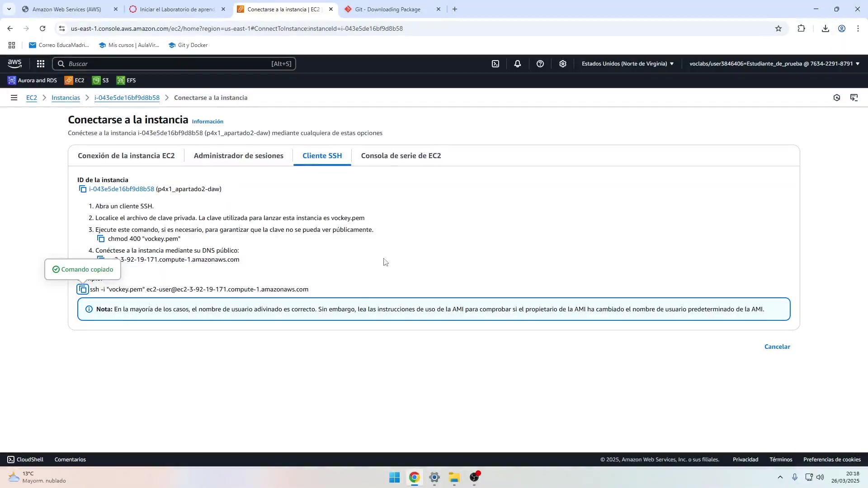Copy the instance ID i-043e5de16bf9d8b58

pos(82,189)
